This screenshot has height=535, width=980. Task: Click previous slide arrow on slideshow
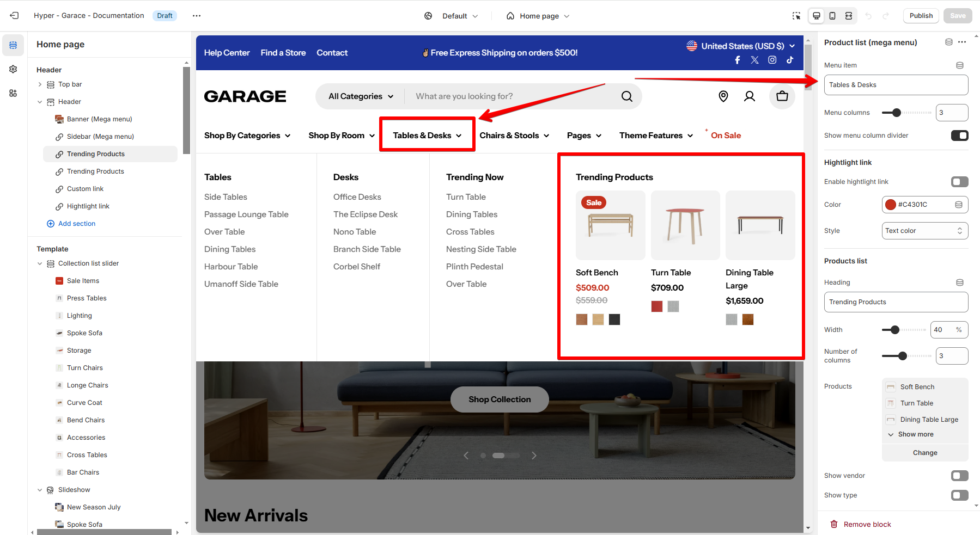[x=466, y=456]
